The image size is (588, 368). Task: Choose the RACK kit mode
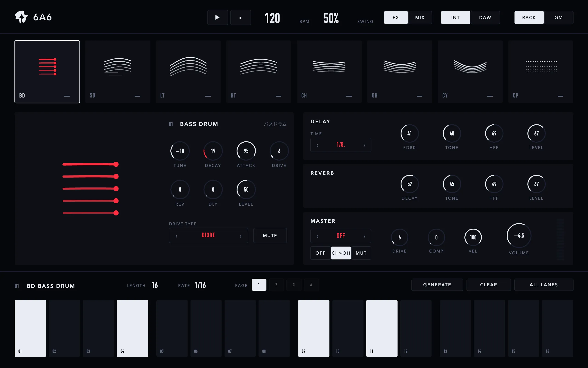click(529, 17)
